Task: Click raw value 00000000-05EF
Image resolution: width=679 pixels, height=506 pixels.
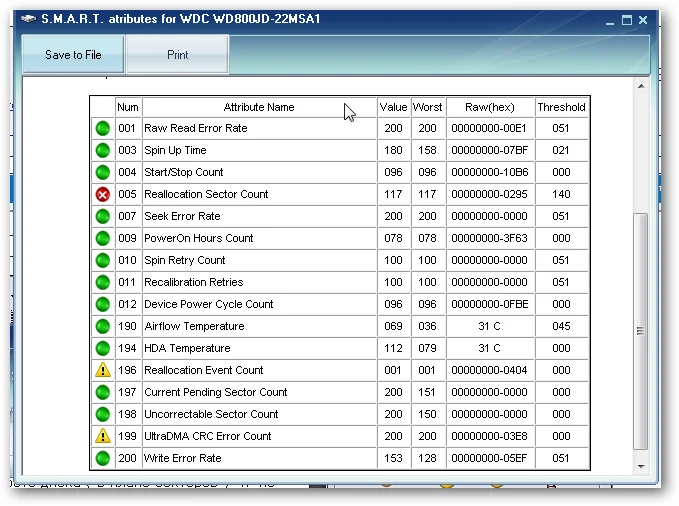Action: pos(489,458)
